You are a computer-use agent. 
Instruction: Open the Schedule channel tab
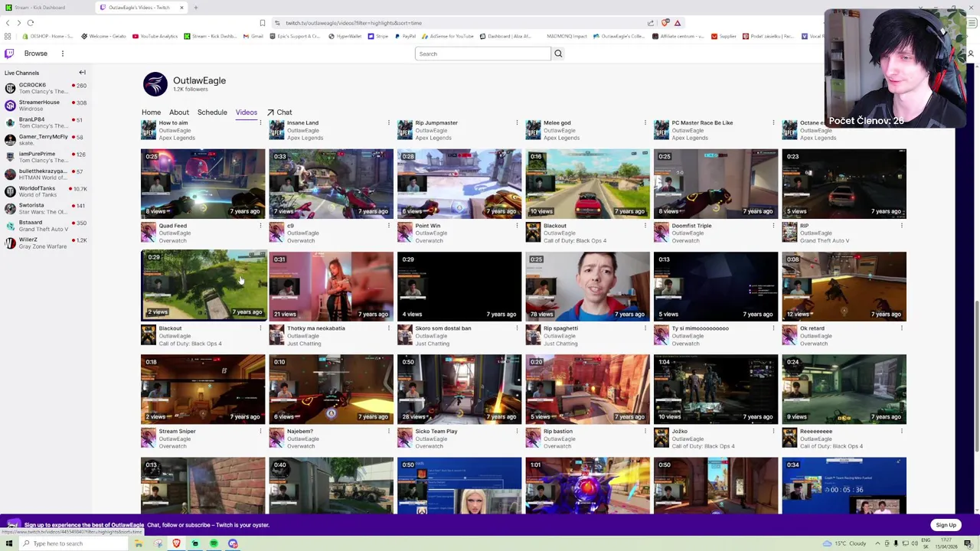(x=212, y=112)
